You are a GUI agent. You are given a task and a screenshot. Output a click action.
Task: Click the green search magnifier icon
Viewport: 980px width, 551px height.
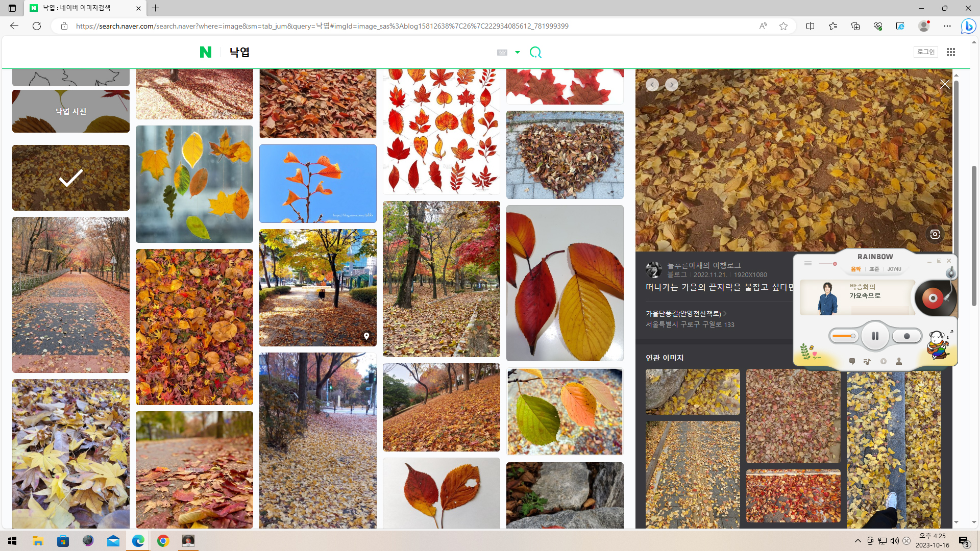535,52
